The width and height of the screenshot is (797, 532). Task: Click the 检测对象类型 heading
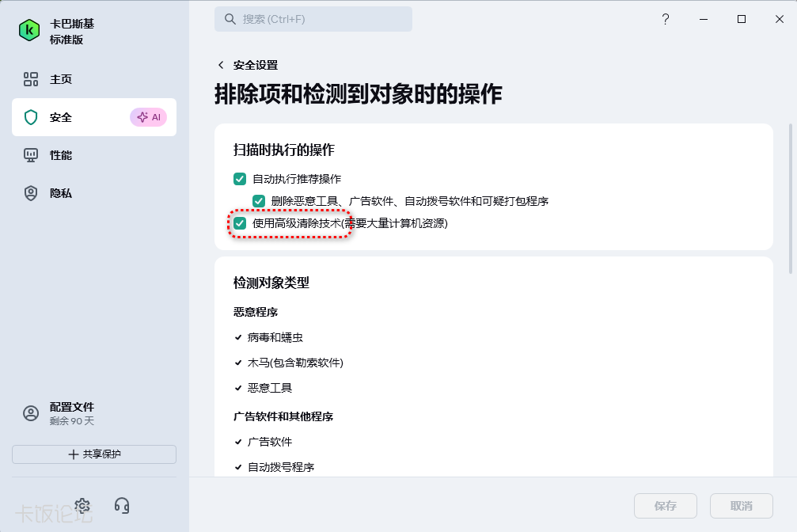271,283
